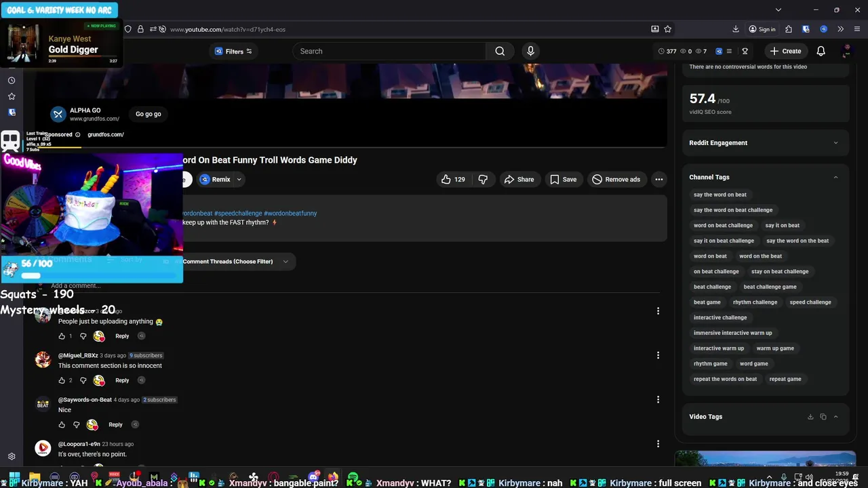This screenshot has width=868, height=488.
Task: Collapse the Channel Tags section
Action: click(x=835, y=177)
